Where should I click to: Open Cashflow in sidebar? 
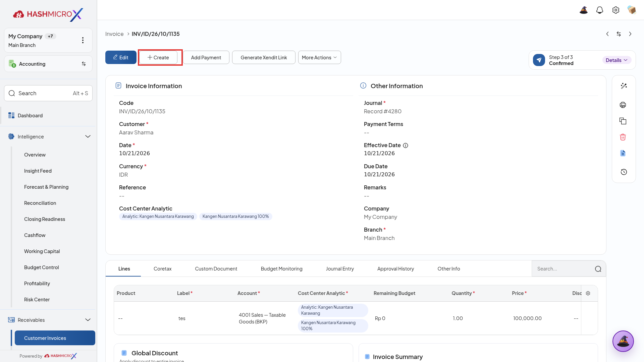[x=35, y=235]
